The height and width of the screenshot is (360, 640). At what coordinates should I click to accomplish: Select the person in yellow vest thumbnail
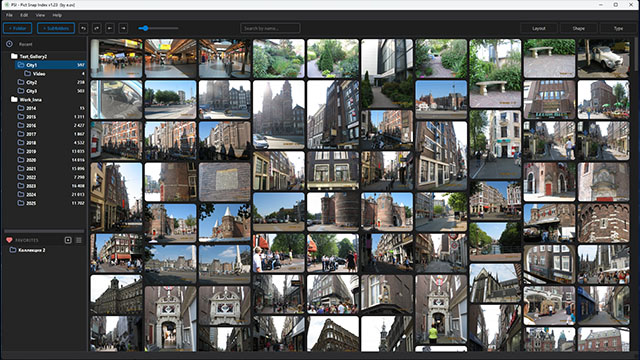coord(441,309)
